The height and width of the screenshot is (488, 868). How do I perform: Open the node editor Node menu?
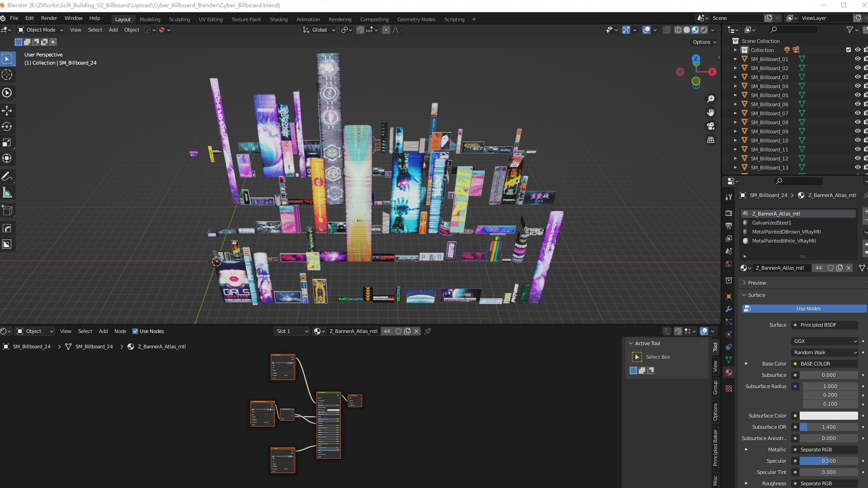coord(120,331)
